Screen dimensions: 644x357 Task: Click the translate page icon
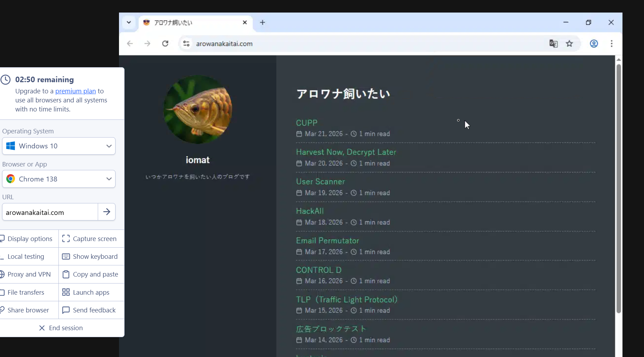pyautogui.click(x=553, y=44)
